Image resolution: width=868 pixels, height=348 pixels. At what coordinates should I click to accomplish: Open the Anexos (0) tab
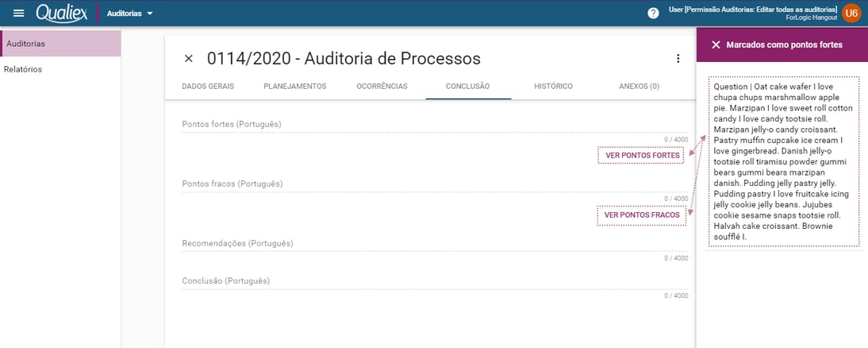point(639,87)
